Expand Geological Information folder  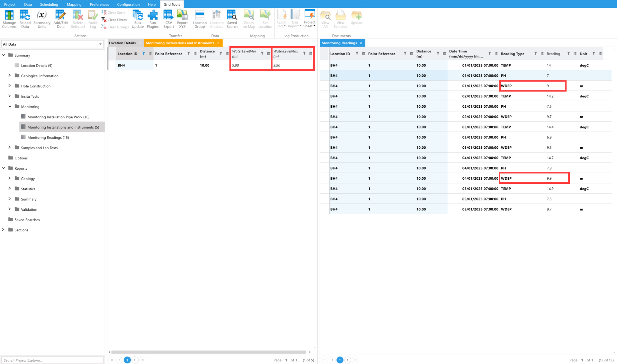click(9, 76)
